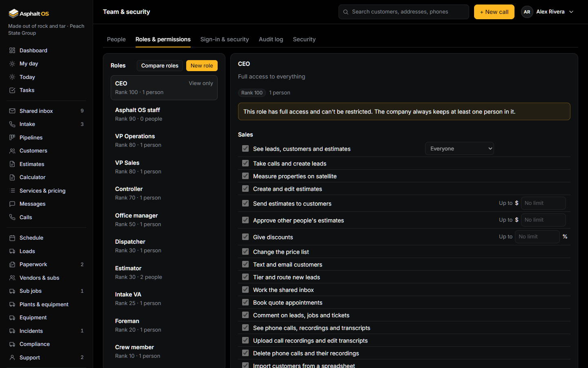Viewport: 588px width, 368px height.
Task: Open the Calculator icon in sidebar
Action: click(12, 177)
